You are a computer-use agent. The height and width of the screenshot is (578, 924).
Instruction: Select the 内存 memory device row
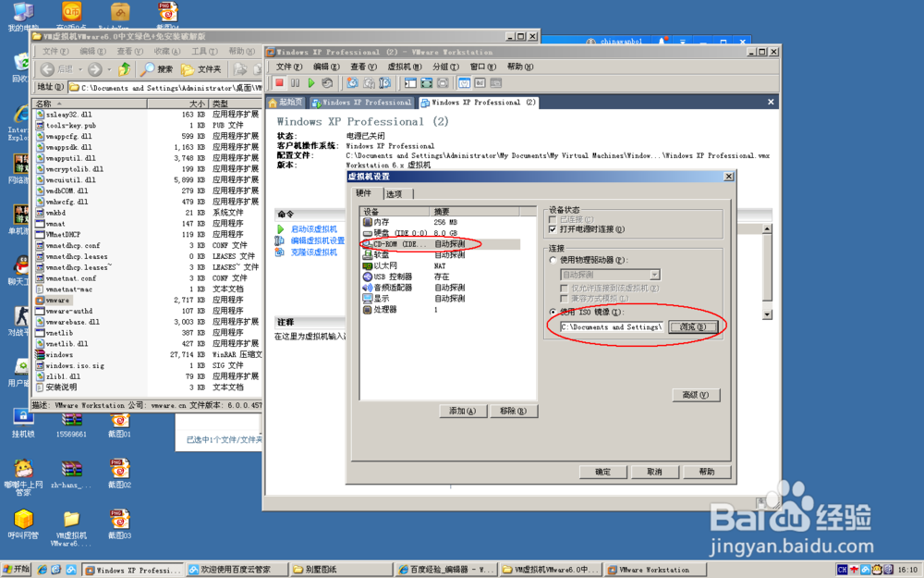(441, 222)
